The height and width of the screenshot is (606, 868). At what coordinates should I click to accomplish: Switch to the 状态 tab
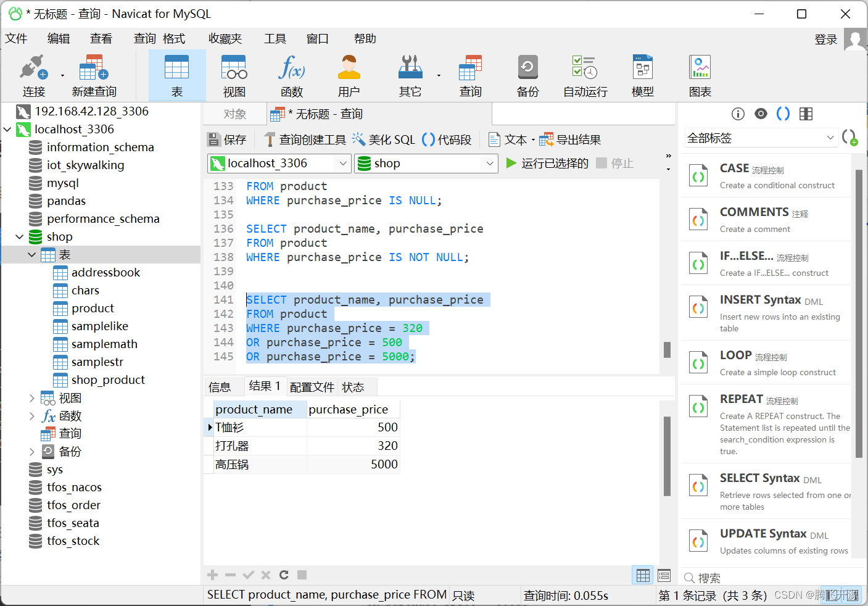353,387
